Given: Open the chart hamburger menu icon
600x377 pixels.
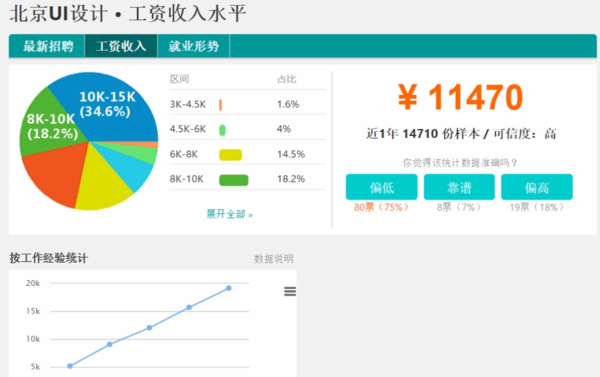Looking at the screenshot, I should [x=290, y=292].
